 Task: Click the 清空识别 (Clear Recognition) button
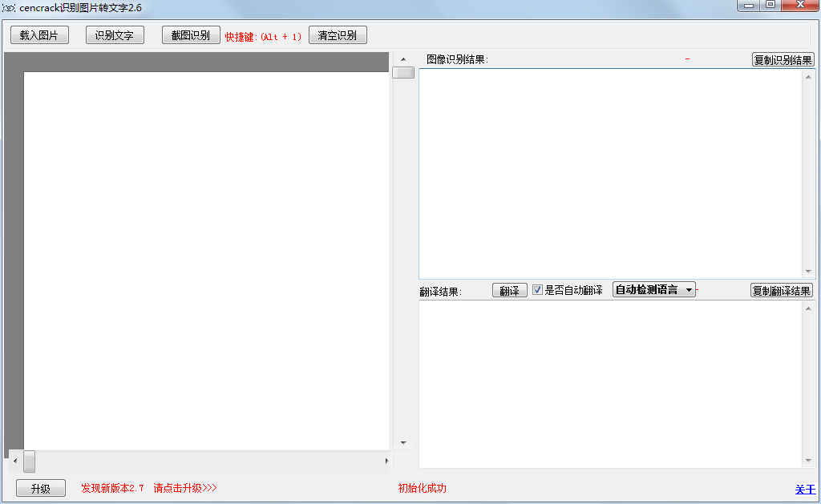pos(337,34)
